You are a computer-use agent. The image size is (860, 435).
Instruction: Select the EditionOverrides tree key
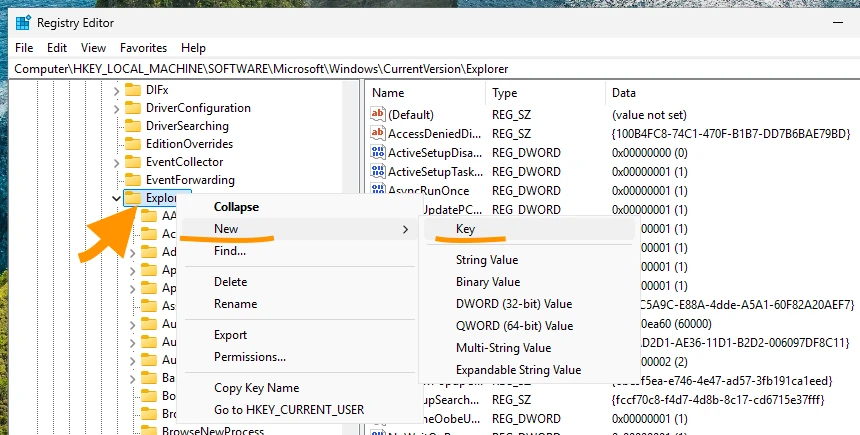[189, 144]
